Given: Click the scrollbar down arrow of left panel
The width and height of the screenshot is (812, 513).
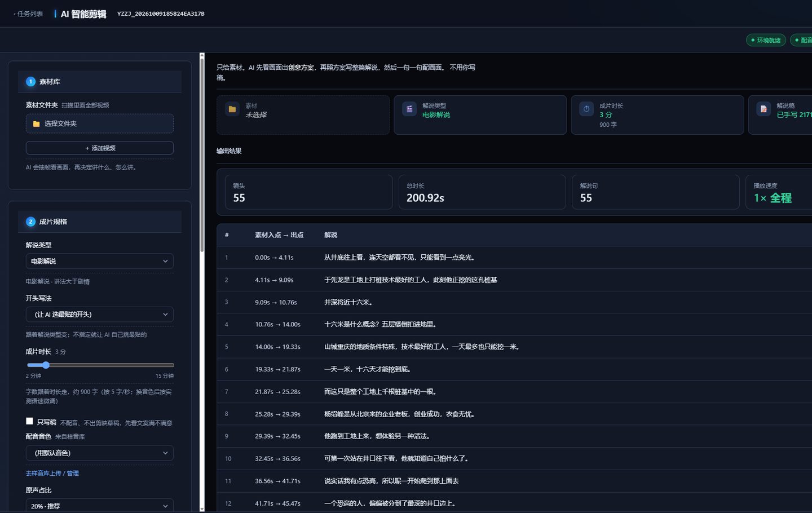Looking at the screenshot, I should tap(202, 509).
